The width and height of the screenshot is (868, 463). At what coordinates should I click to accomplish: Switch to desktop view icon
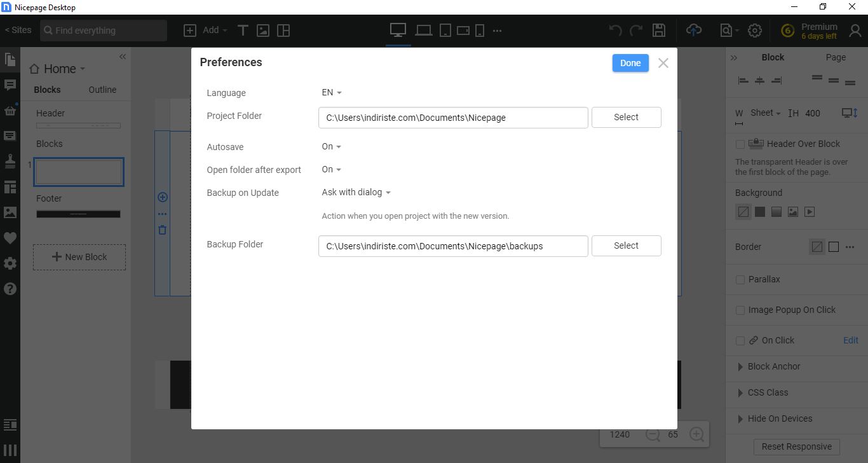[x=398, y=30]
